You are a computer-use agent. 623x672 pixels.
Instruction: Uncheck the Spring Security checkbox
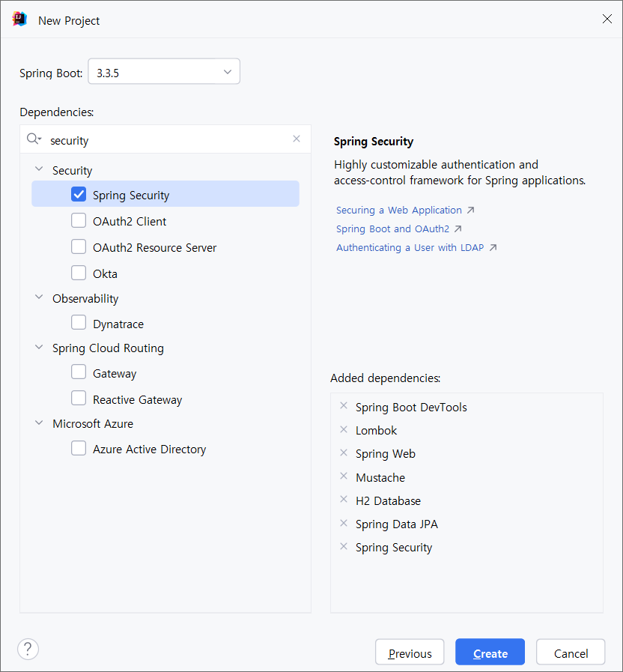coord(79,194)
